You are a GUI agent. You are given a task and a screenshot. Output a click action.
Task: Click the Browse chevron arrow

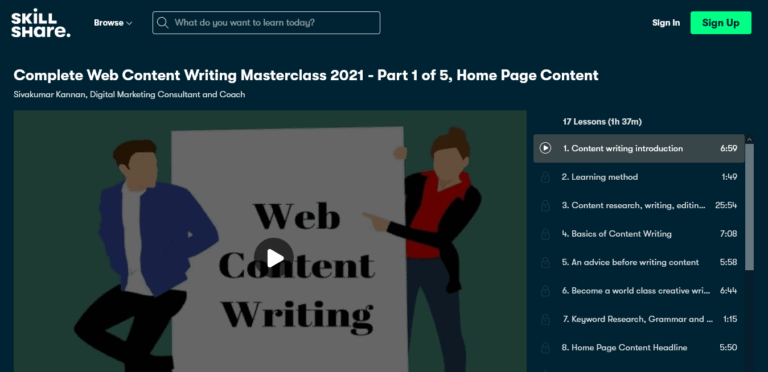tap(129, 23)
